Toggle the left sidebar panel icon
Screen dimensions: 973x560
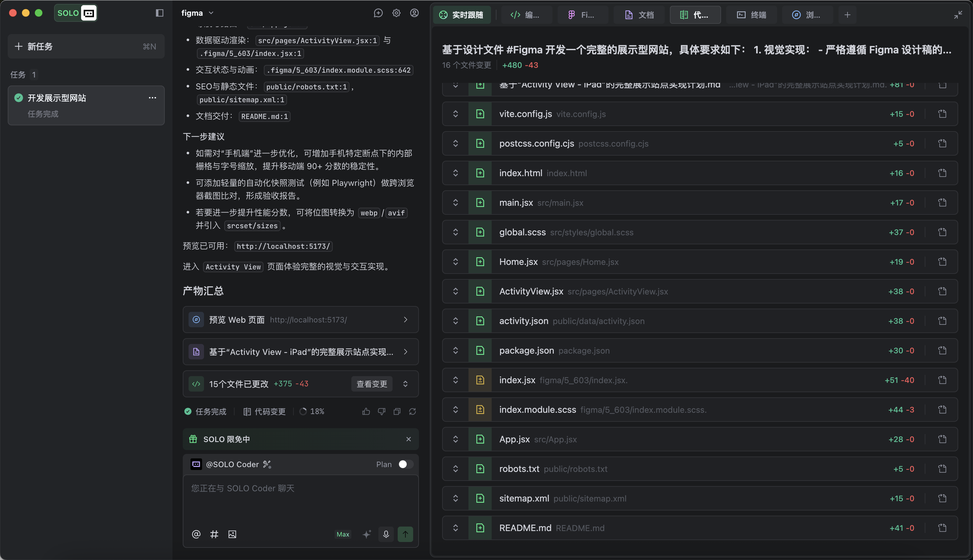pyautogui.click(x=159, y=13)
